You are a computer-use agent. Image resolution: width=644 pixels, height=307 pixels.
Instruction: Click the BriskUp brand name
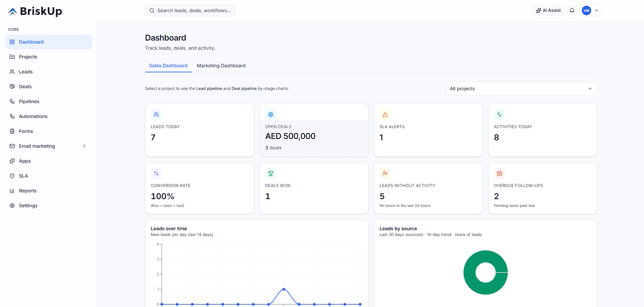click(41, 11)
